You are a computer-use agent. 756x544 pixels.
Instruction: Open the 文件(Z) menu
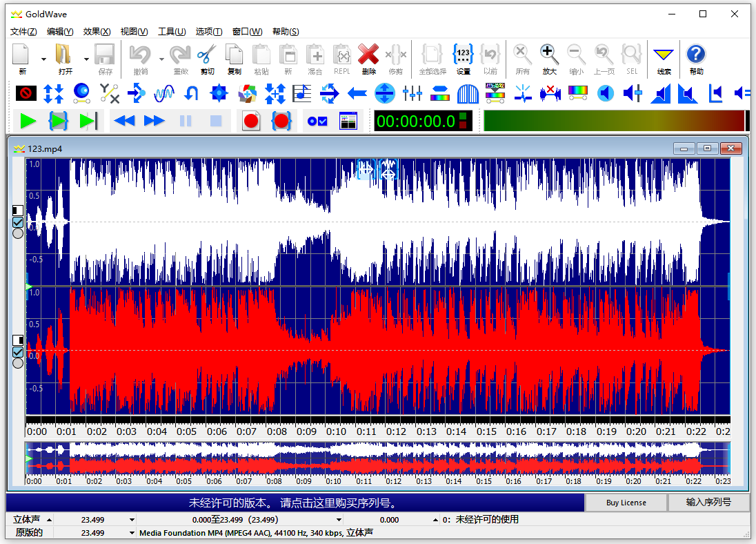coord(23,31)
